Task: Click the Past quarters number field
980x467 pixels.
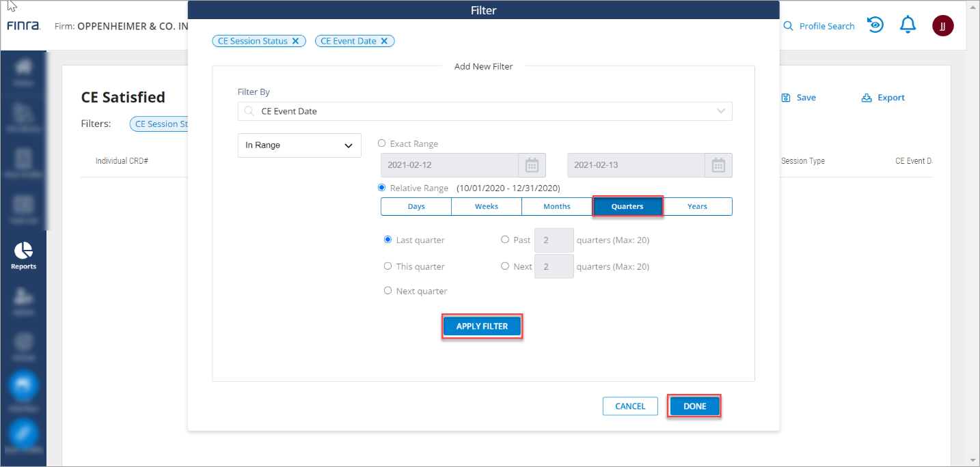Action: pos(554,240)
